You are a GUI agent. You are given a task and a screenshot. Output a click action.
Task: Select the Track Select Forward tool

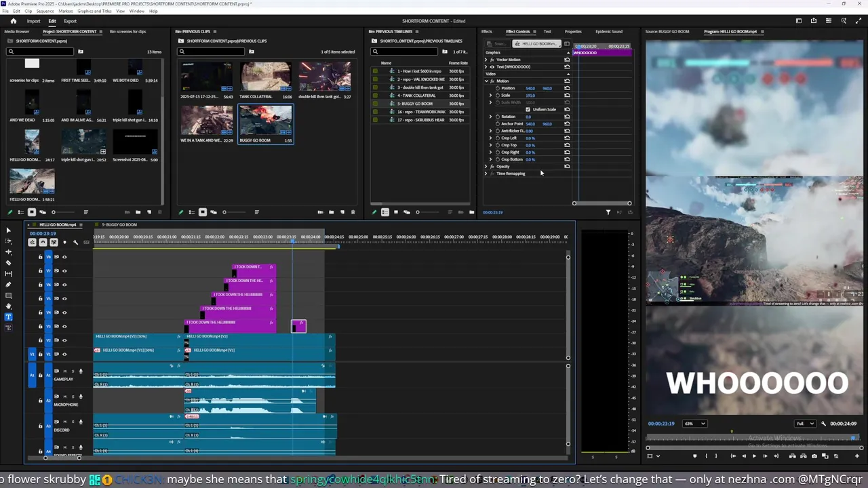point(8,241)
